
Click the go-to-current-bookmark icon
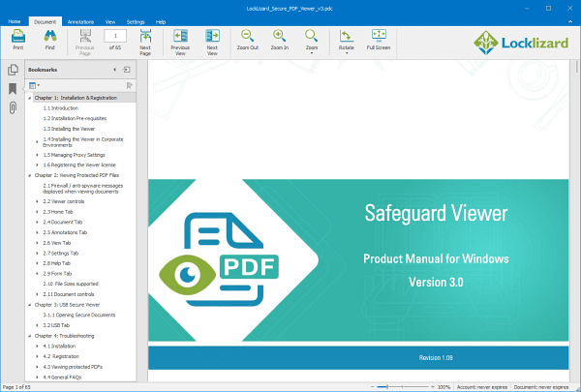(130, 85)
